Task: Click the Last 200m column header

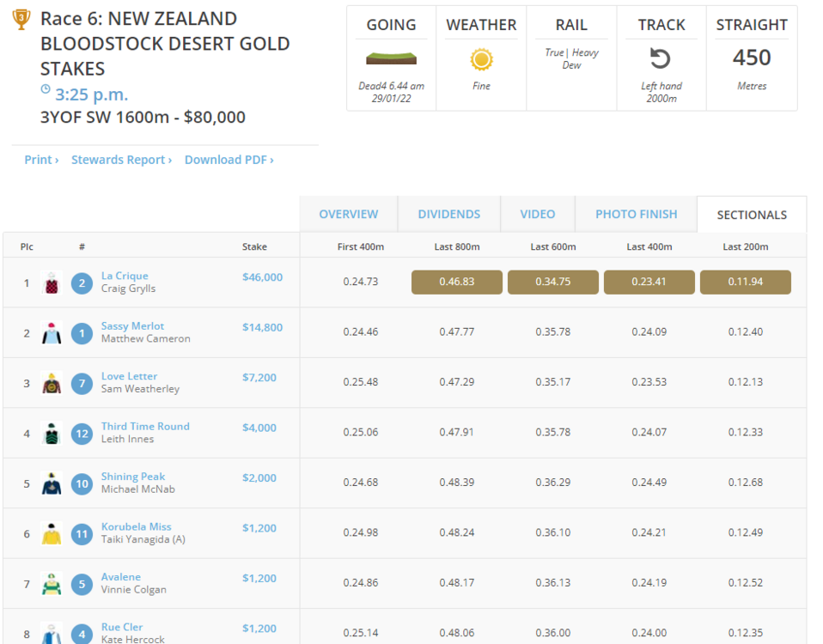Action: click(745, 246)
